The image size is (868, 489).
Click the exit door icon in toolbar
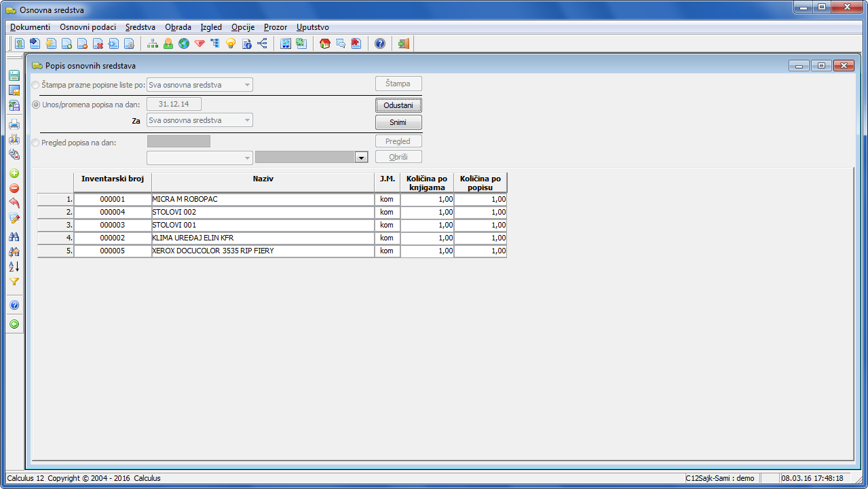pos(404,44)
